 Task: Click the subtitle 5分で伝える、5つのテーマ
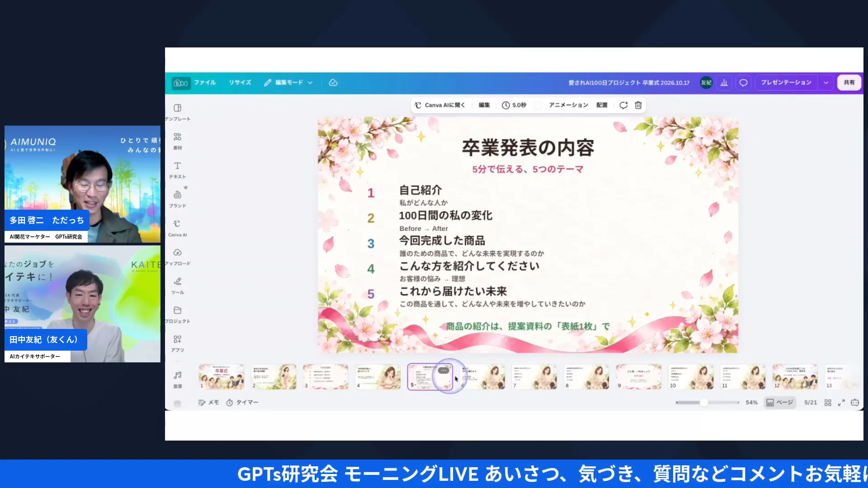tap(528, 169)
